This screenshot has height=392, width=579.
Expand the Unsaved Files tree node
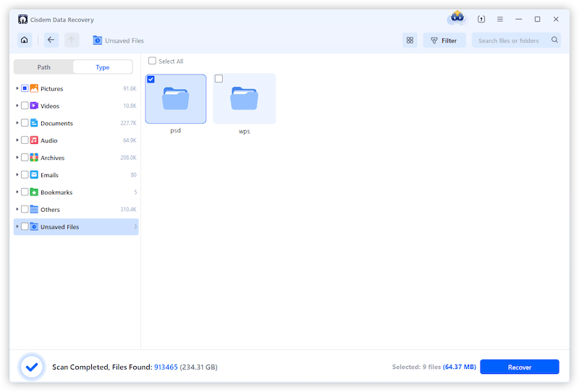point(17,226)
